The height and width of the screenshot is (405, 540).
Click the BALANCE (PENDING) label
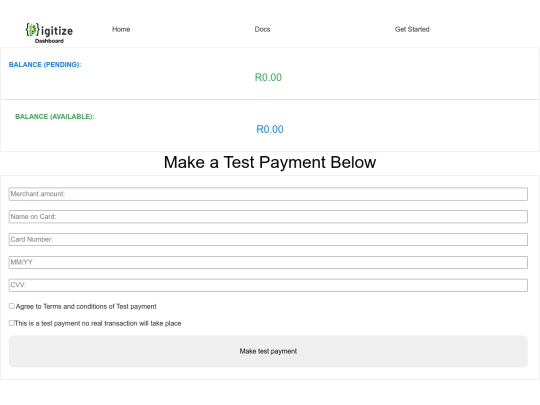pos(45,65)
